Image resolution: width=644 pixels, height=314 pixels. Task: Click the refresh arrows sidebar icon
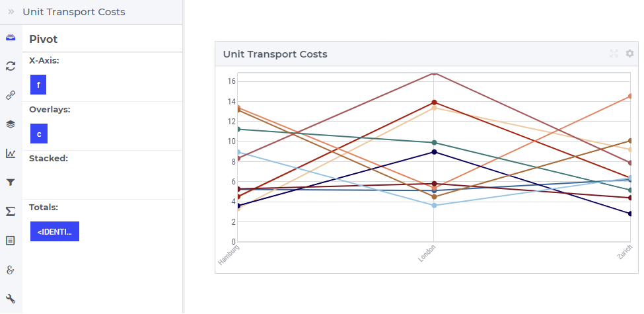click(x=11, y=66)
